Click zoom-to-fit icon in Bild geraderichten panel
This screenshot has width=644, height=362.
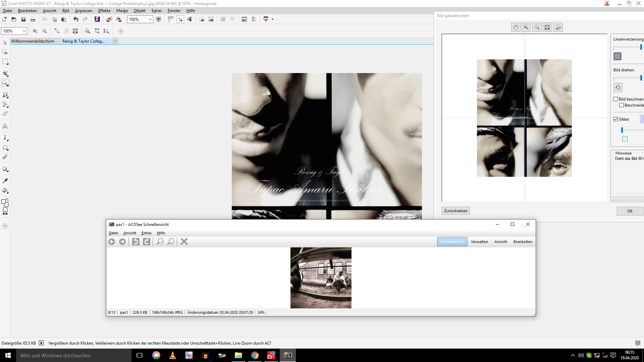[x=547, y=27]
